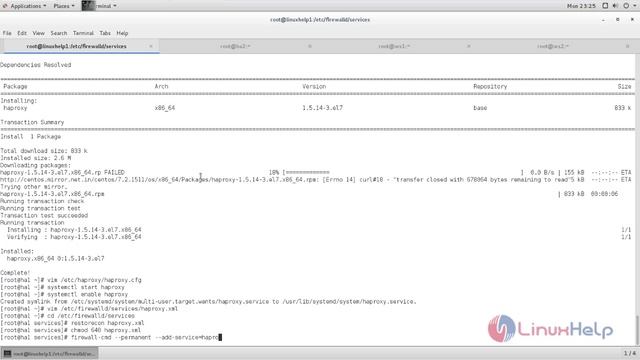Open the Terminal app menu in top bar
Screen dimensions: 640x360
click(99, 6)
